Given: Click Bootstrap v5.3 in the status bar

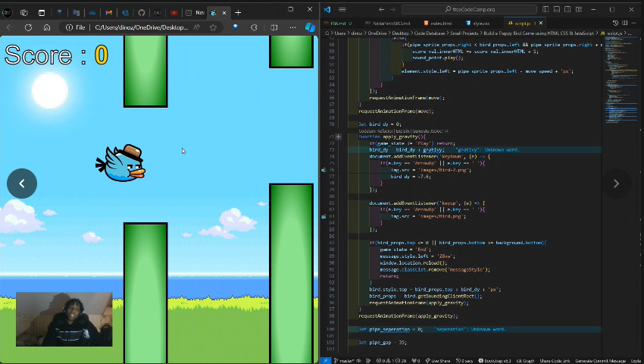Looking at the screenshot, I should point(495,361).
